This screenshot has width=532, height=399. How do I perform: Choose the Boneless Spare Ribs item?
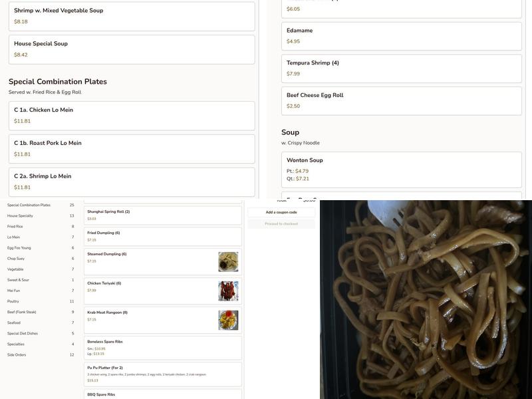click(x=163, y=348)
